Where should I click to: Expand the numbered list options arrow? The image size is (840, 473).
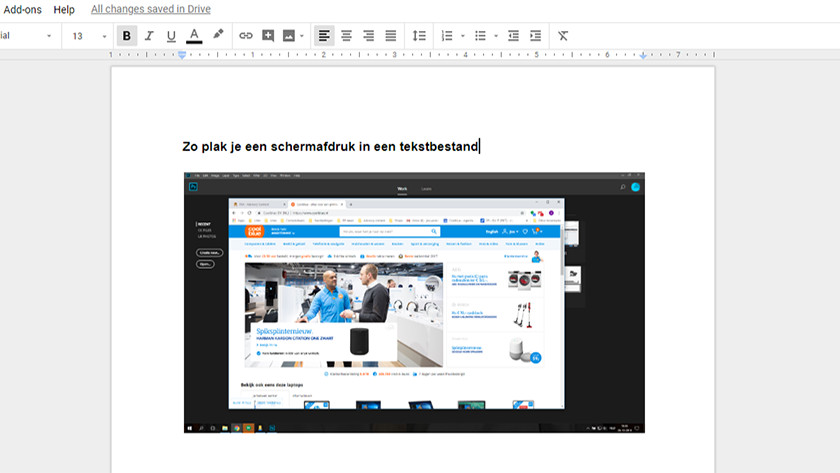[x=462, y=36]
